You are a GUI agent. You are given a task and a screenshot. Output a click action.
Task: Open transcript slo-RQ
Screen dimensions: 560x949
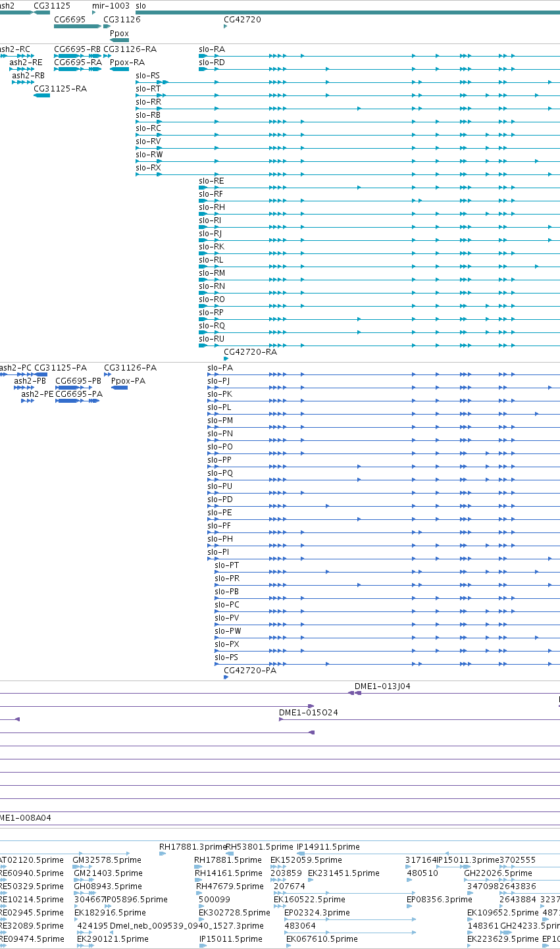click(212, 326)
